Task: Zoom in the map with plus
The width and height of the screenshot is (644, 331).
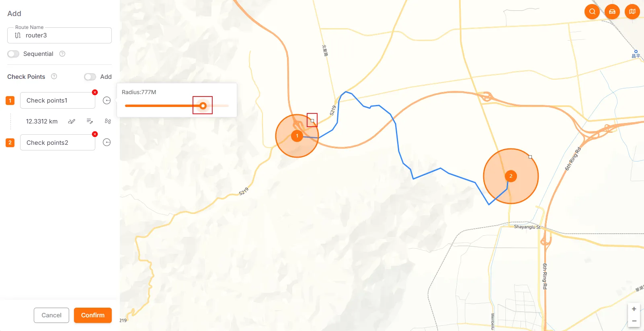Action: point(634,309)
